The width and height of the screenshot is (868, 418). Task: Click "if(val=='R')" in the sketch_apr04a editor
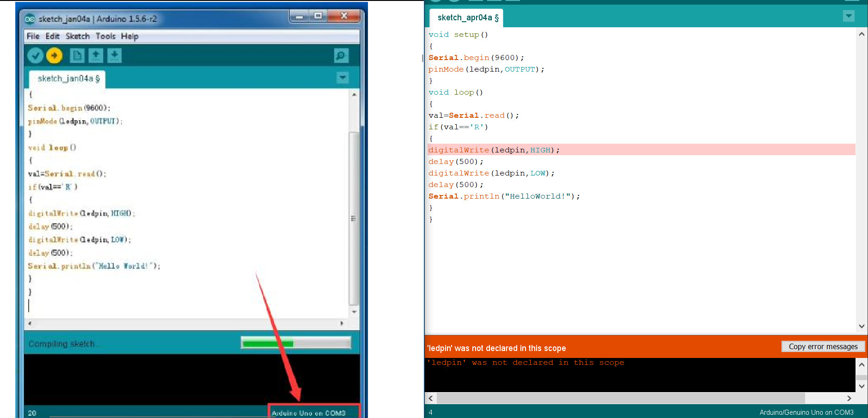click(458, 127)
